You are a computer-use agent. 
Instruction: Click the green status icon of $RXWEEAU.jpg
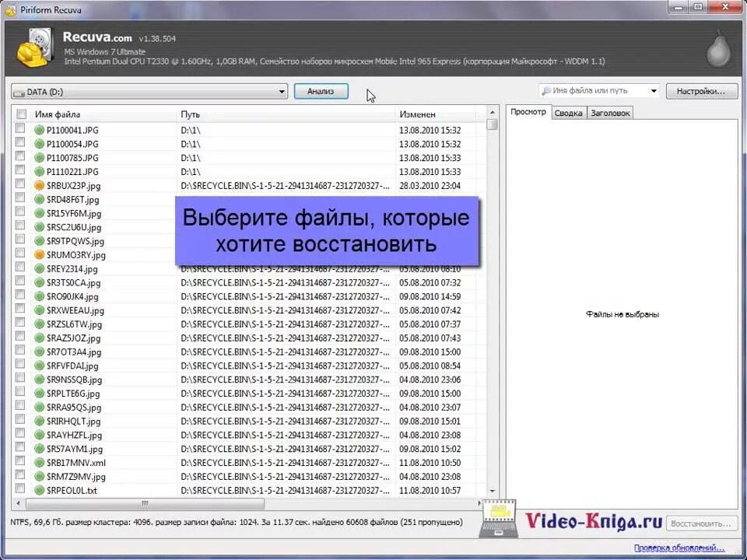[40, 310]
